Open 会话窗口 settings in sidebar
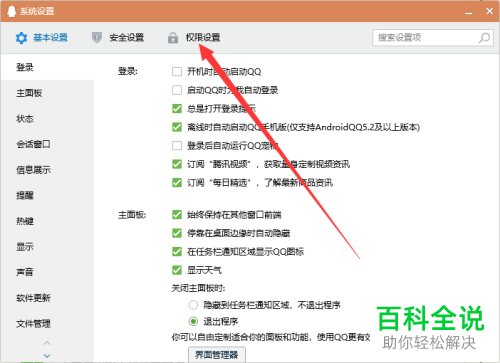Image resolution: width=500 pixels, height=363 pixels. coord(47,144)
